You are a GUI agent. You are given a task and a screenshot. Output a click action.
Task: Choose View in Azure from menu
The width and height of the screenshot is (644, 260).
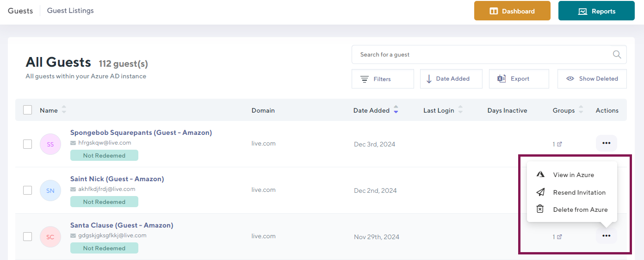pos(573,175)
